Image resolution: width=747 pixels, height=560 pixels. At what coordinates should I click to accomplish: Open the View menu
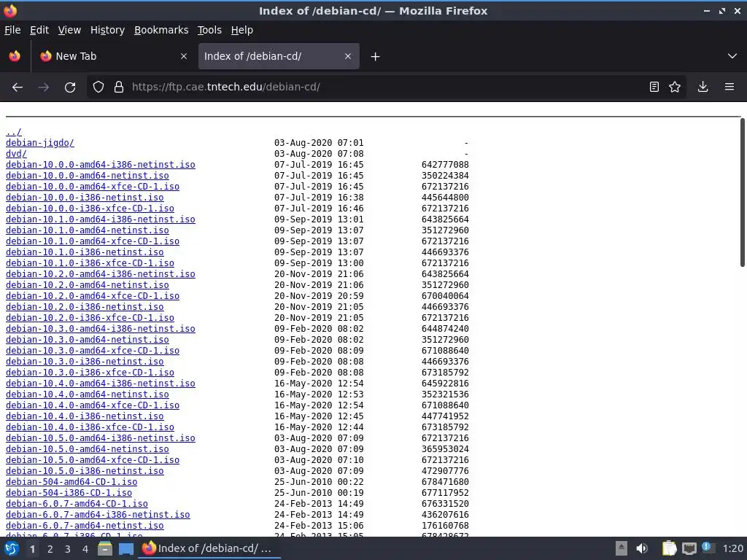69,30
